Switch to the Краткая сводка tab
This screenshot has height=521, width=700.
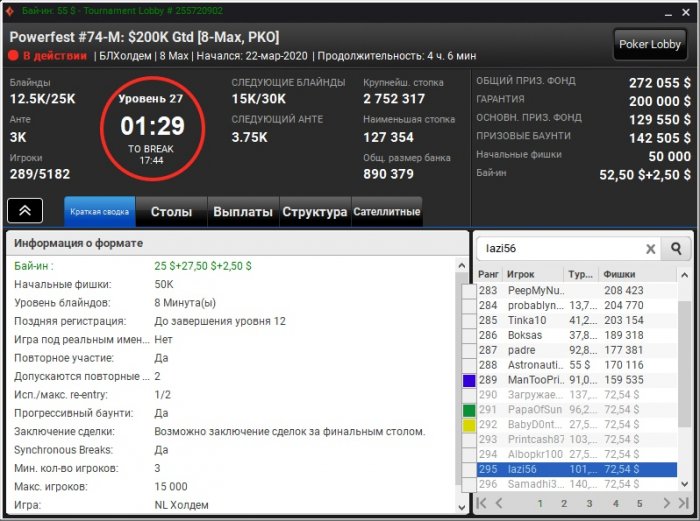pyautogui.click(x=100, y=212)
